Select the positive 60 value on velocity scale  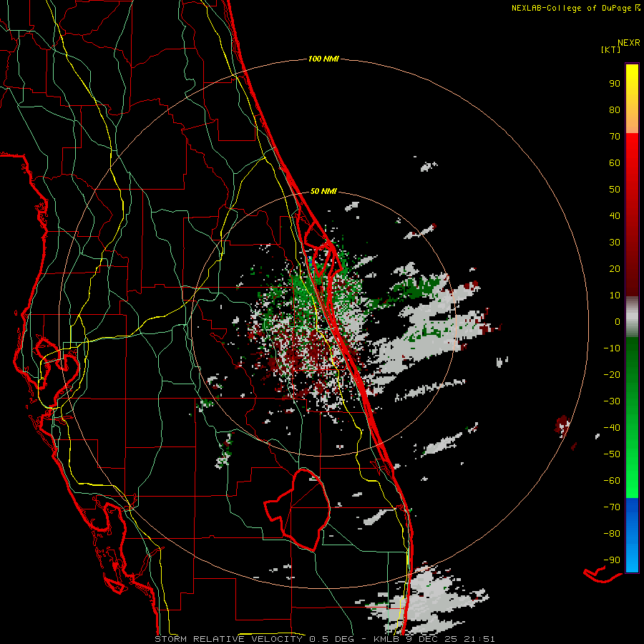coord(615,163)
